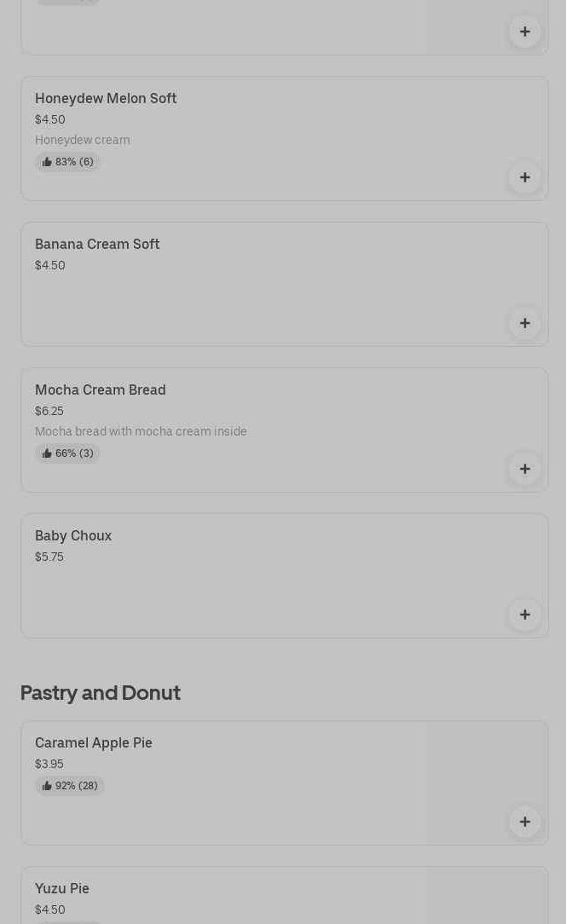
Task: Click plus button on topmost partial item
Action: click(x=524, y=32)
